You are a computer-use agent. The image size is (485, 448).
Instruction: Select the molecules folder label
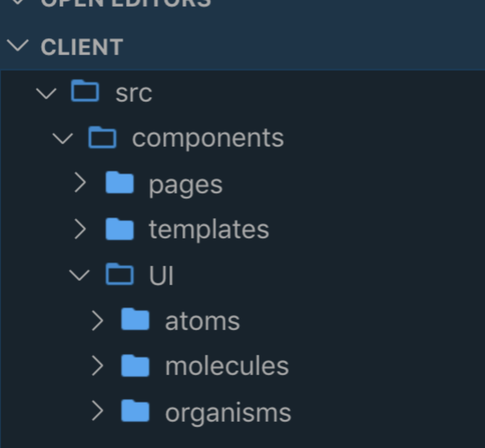coord(227,366)
